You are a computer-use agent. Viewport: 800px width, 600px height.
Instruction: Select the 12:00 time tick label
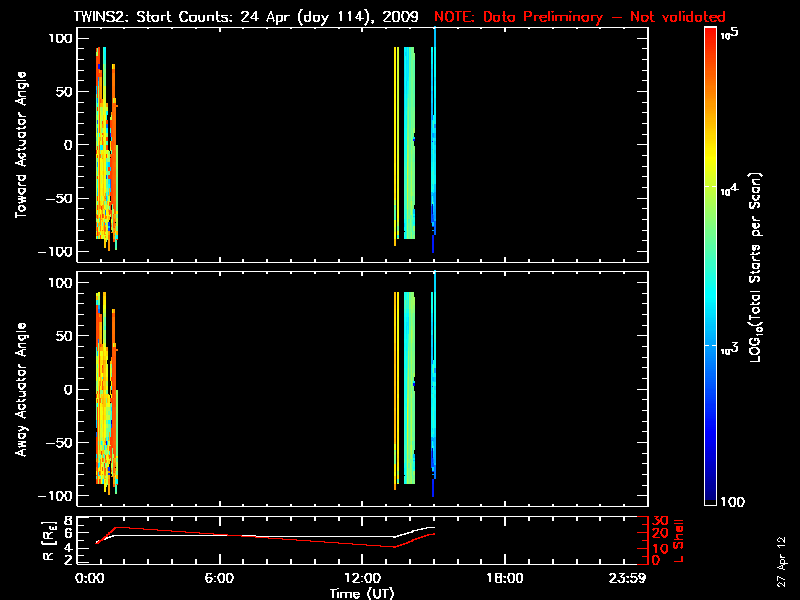point(361,578)
